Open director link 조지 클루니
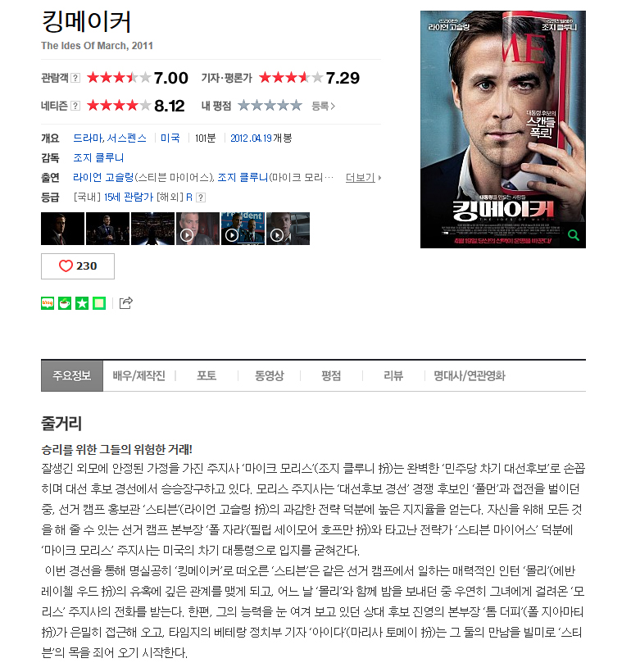Viewport: 631px width, 672px height. point(98,157)
